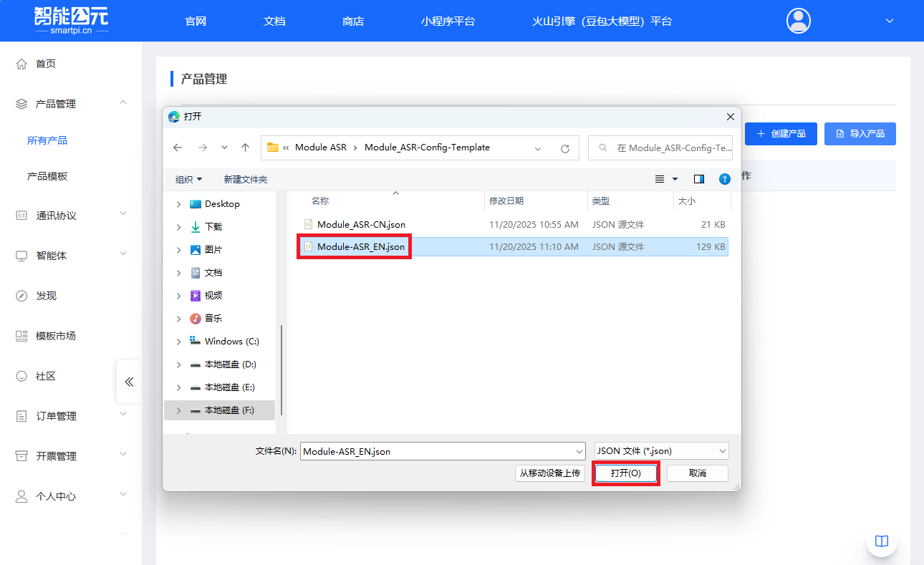Expand the 组织 dropdown menu
This screenshot has width=924, height=565.
pyautogui.click(x=189, y=179)
